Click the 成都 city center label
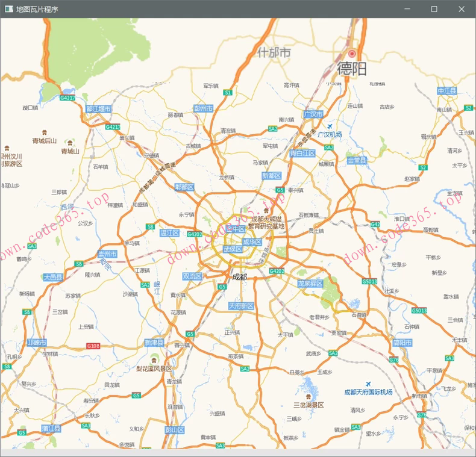476x457 pixels. click(239, 277)
